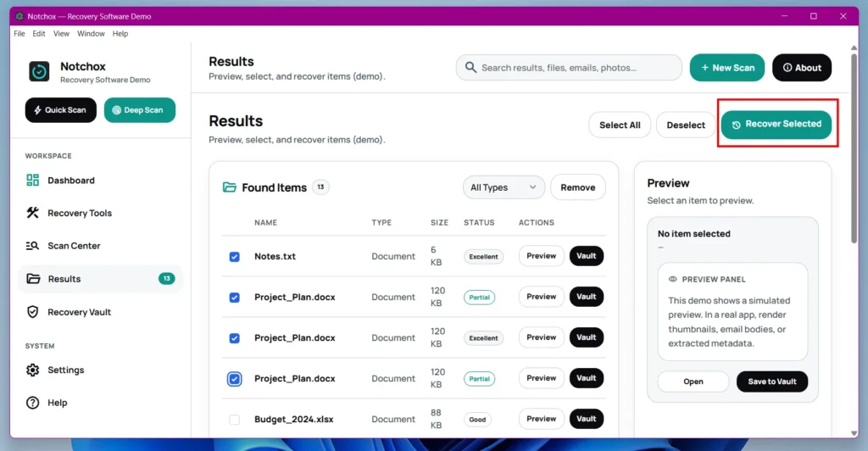Start a Quick Scan
This screenshot has height=451, width=868.
(60, 109)
